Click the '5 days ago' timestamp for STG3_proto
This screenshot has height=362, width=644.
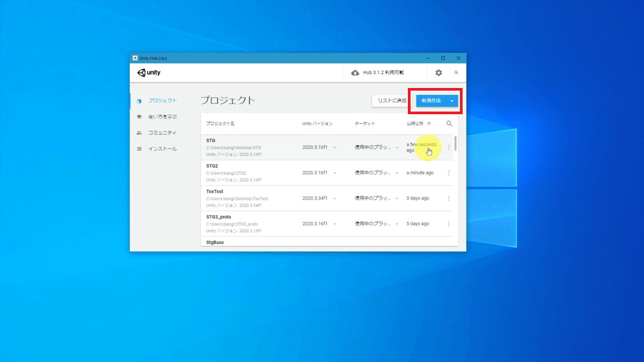[x=418, y=224]
